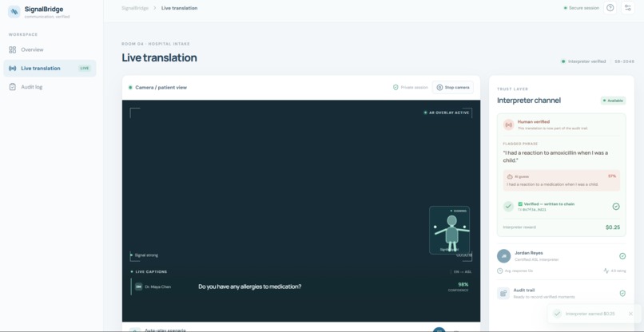
Task: Click the caption about allergies to medication
Action: pos(250,287)
